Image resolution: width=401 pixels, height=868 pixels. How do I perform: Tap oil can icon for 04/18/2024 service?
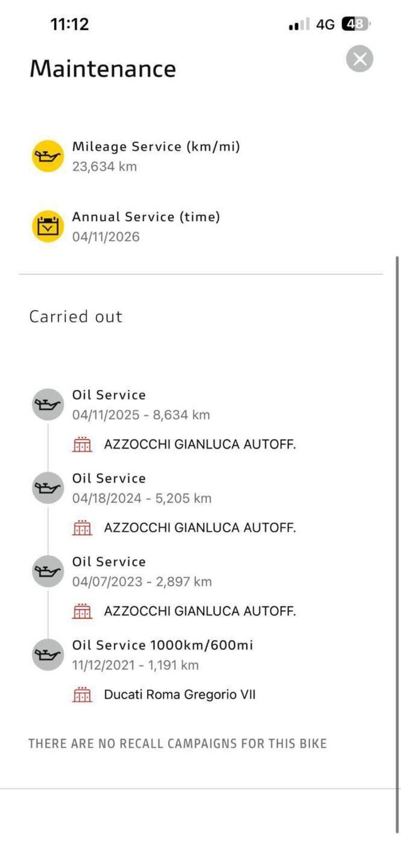pyautogui.click(x=48, y=488)
